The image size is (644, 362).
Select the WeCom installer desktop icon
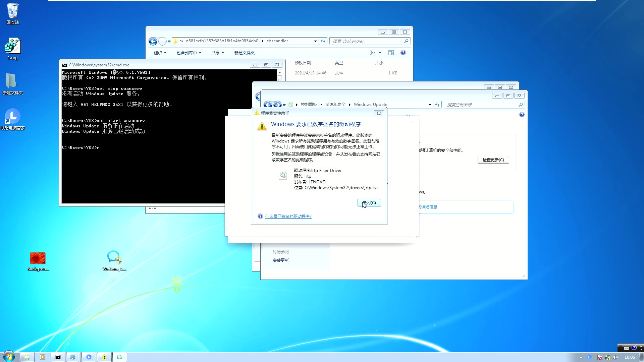click(x=114, y=261)
